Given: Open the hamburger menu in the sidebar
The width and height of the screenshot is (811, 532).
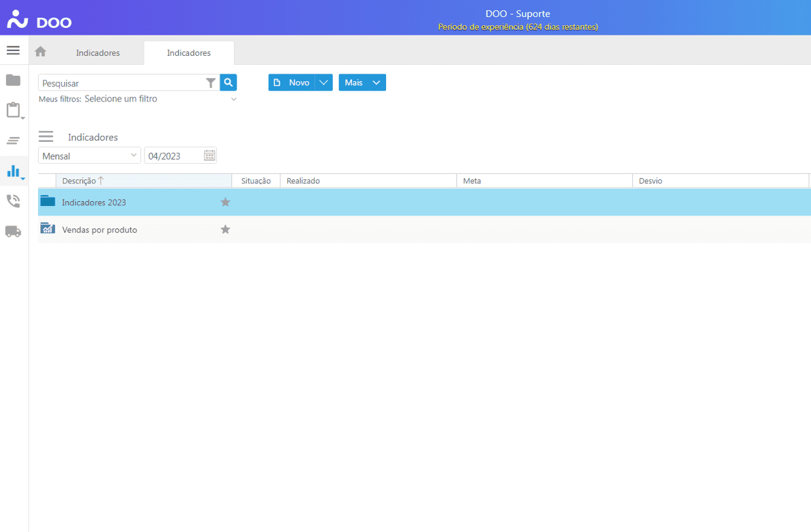Looking at the screenshot, I should pos(13,50).
